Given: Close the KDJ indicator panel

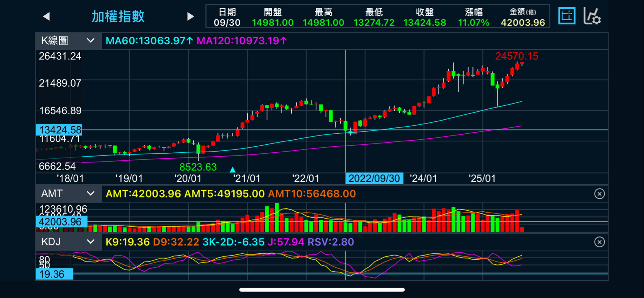Looking at the screenshot, I should click(599, 242).
